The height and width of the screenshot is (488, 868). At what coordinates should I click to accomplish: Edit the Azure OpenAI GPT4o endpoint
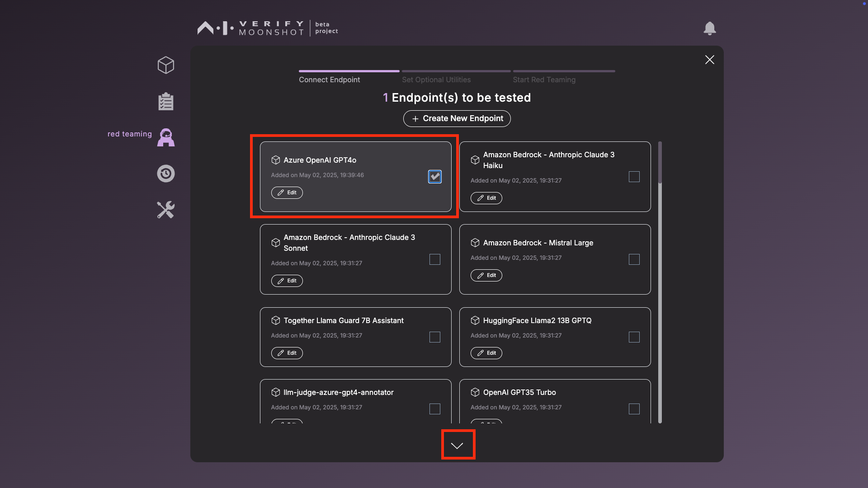287,192
